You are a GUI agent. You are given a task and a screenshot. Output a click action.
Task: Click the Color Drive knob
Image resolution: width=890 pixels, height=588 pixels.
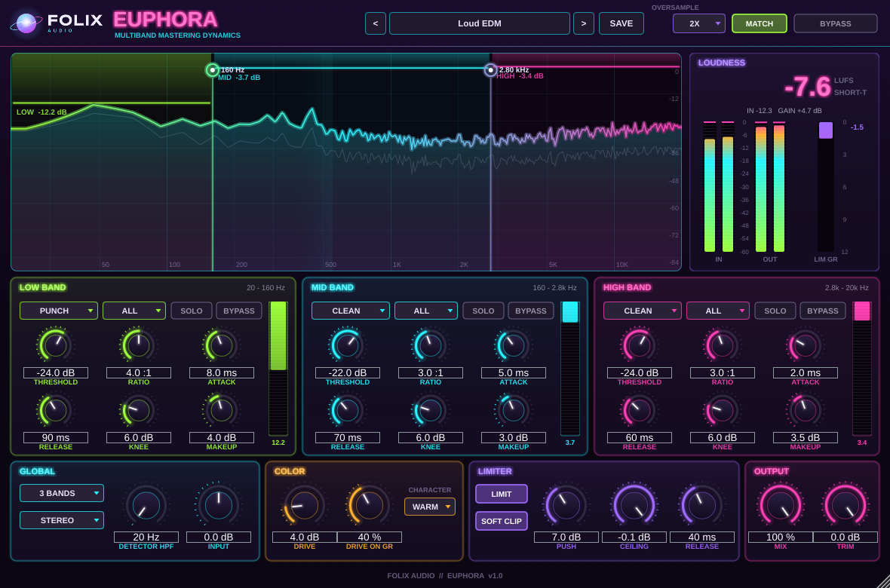point(305,505)
